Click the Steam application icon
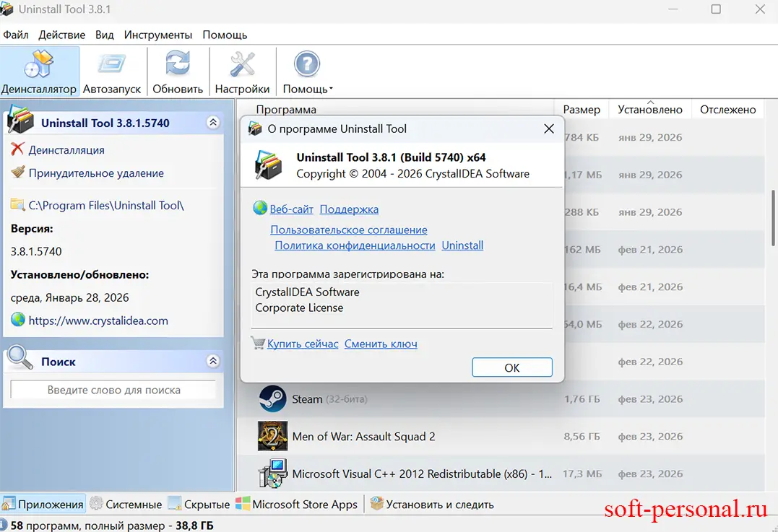Image resolution: width=778 pixels, height=532 pixels. pos(272,398)
